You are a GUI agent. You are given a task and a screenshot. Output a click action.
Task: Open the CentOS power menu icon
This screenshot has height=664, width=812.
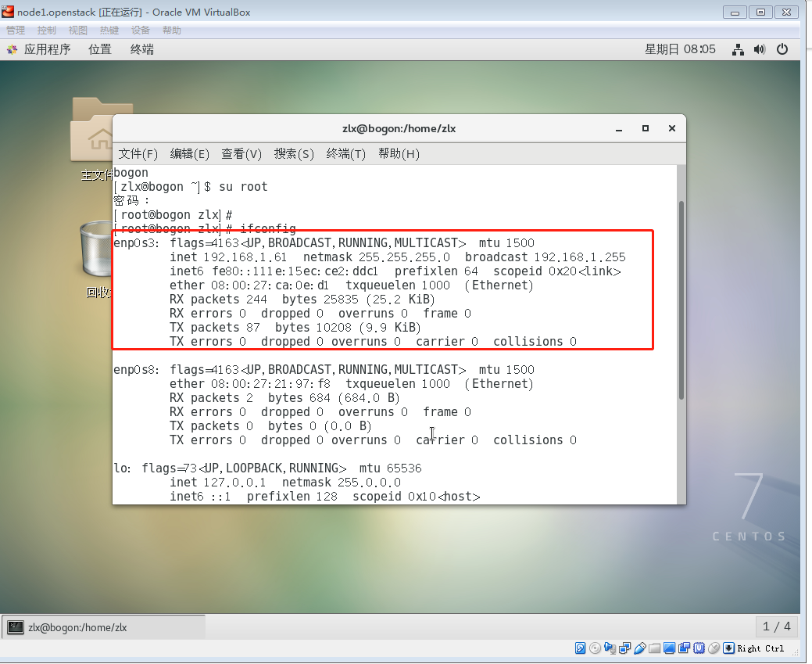(x=782, y=50)
